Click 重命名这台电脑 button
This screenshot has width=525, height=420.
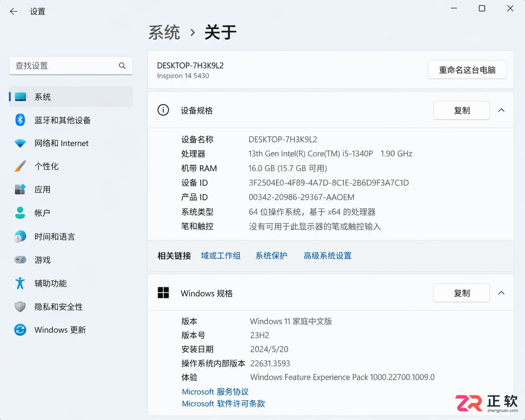coord(467,70)
